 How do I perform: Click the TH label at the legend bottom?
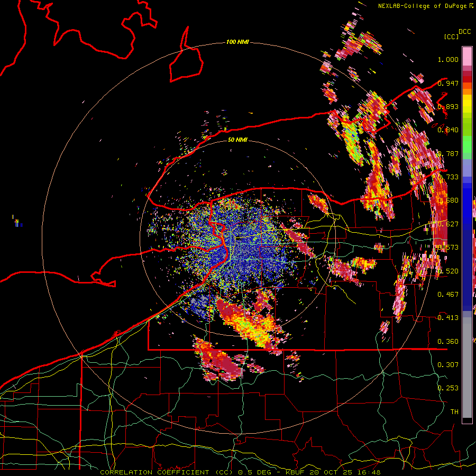454,411
